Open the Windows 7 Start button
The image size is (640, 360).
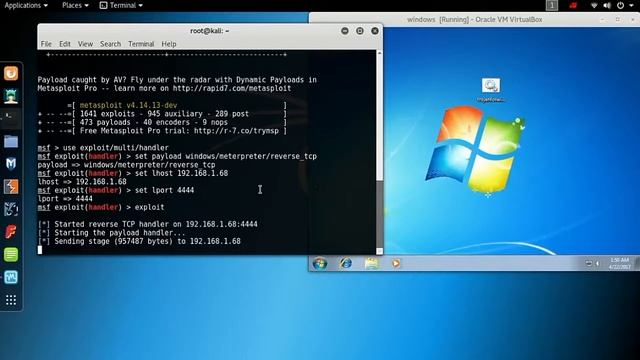point(320,263)
